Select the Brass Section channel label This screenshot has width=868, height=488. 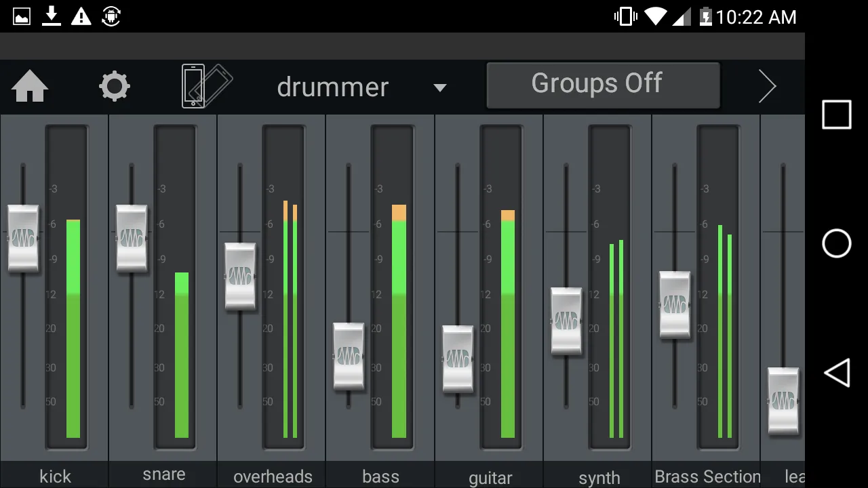click(707, 476)
